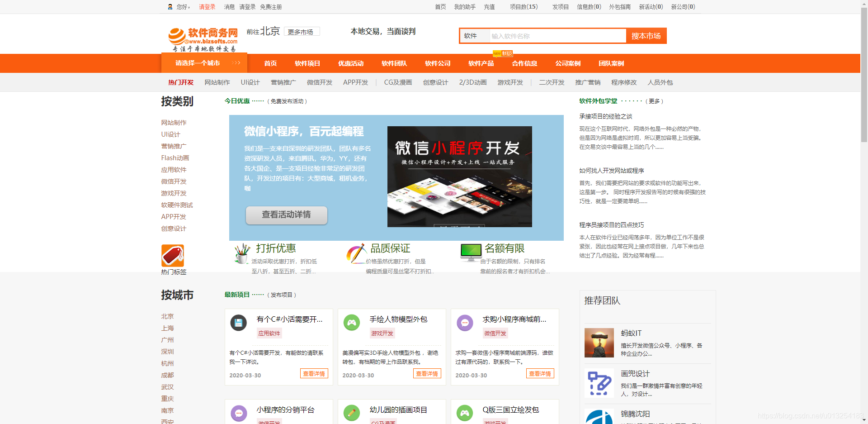Click 充值 in the top bar
Viewport: 868px width, 424px height.
tap(489, 7)
